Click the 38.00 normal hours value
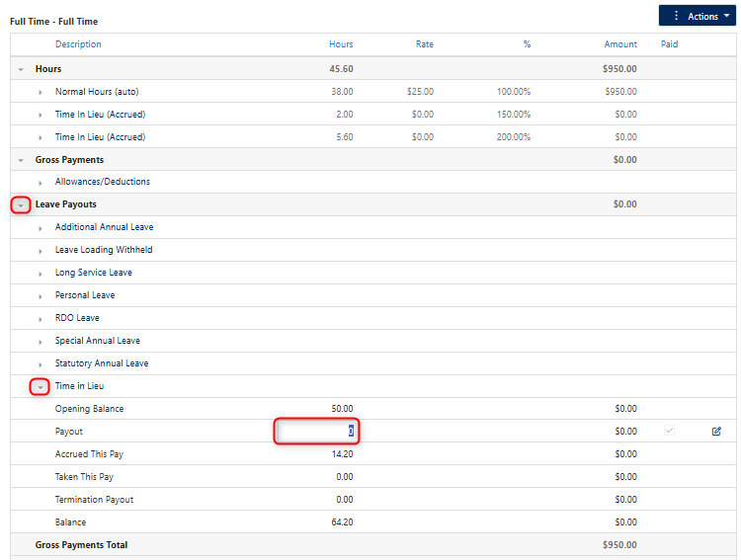The width and height of the screenshot is (741, 560). [x=342, y=91]
